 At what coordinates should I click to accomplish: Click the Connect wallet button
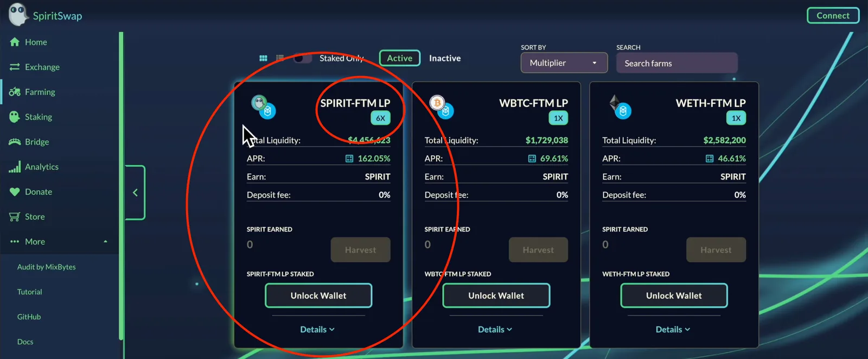tap(833, 15)
